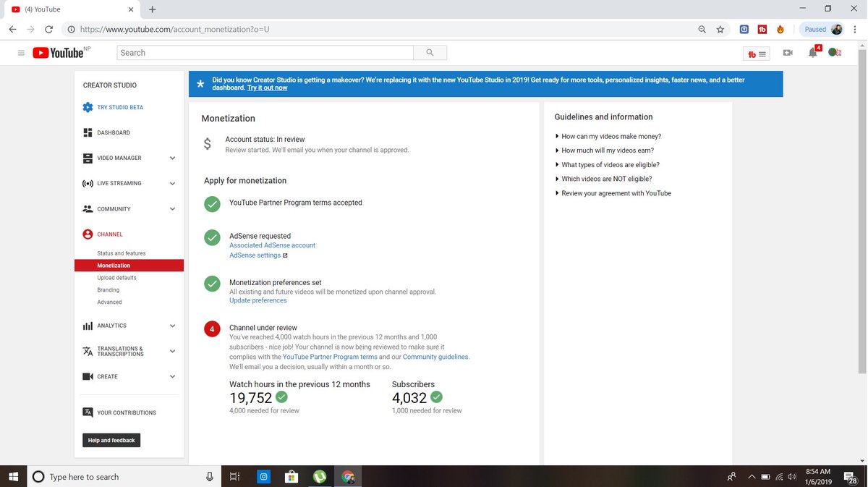This screenshot has width=868, height=487.
Task: Select the Monetization menu item
Action: point(129,266)
